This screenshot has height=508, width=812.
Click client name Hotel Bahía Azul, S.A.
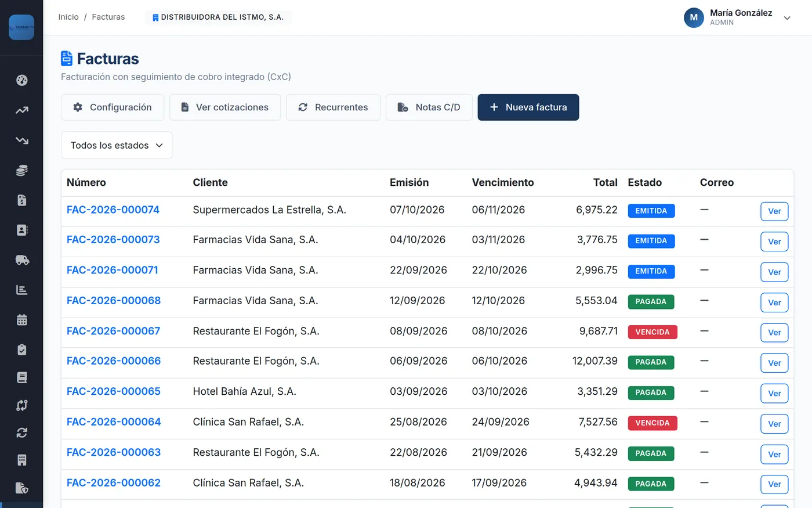[245, 391]
